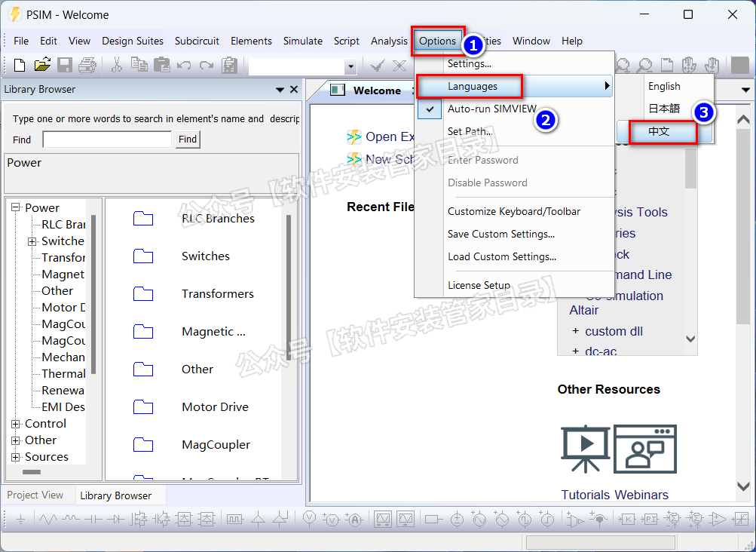Click the Redo arrow icon

207,65
